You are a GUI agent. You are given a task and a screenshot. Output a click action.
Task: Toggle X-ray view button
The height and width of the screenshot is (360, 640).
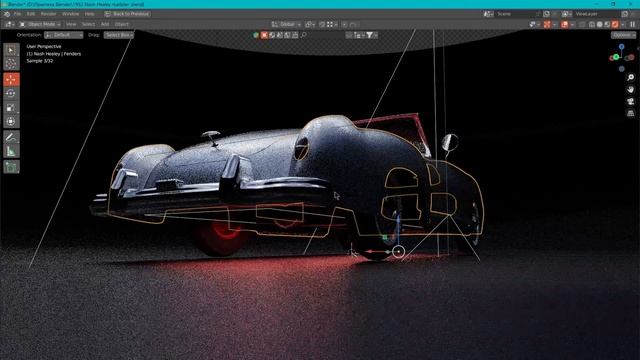pos(582,24)
